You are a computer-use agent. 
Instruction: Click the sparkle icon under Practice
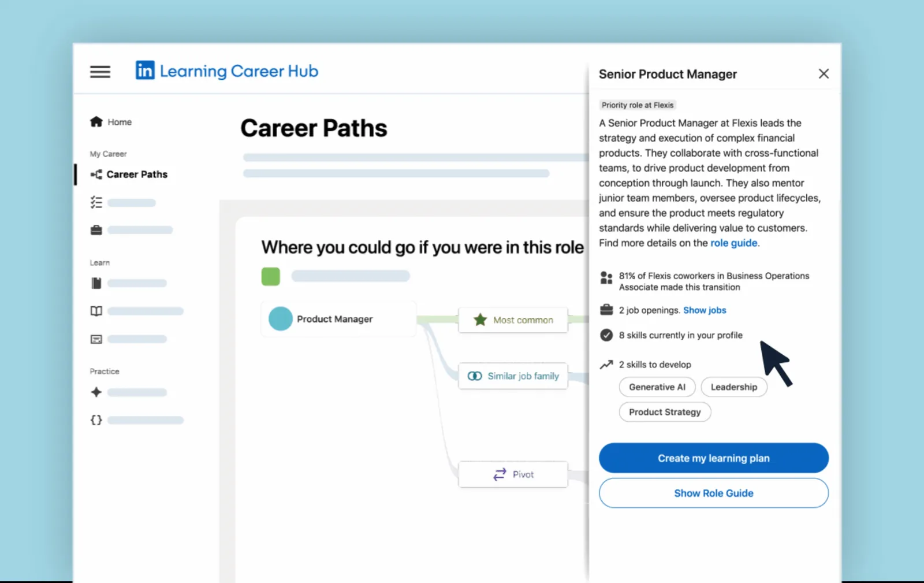coord(96,392)
